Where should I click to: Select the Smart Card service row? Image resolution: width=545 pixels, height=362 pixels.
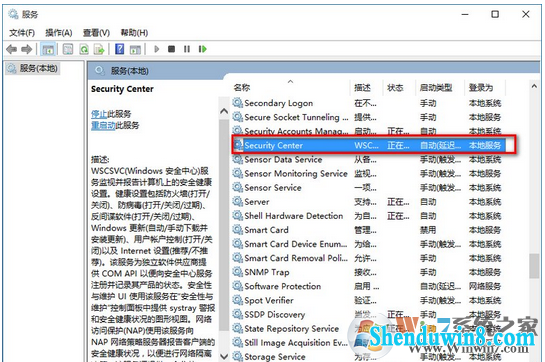[x=369, y=230]
